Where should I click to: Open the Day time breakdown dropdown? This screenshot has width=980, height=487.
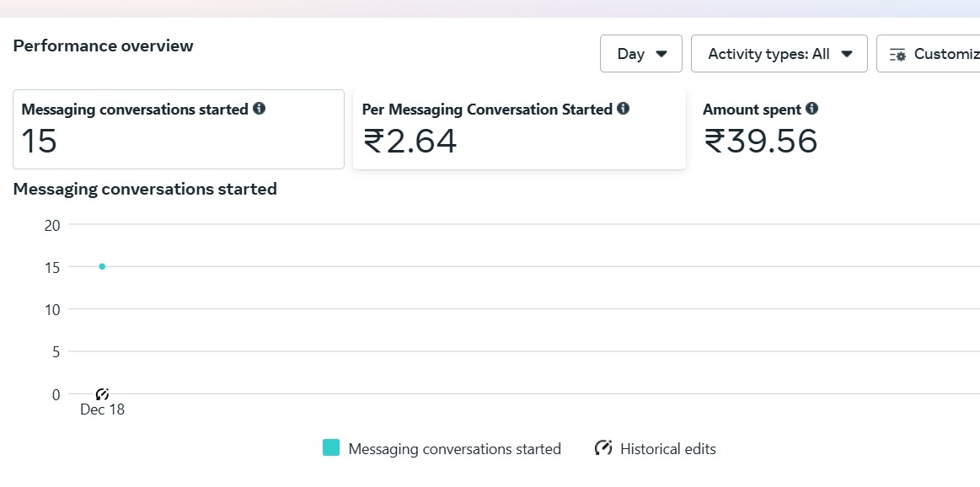[x=640, y=54]
